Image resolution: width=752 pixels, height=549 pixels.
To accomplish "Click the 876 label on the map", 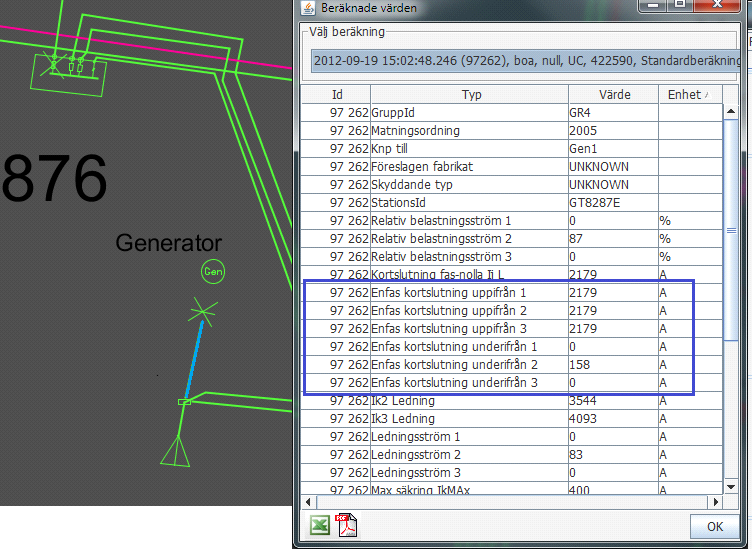I will pos(54,178).
